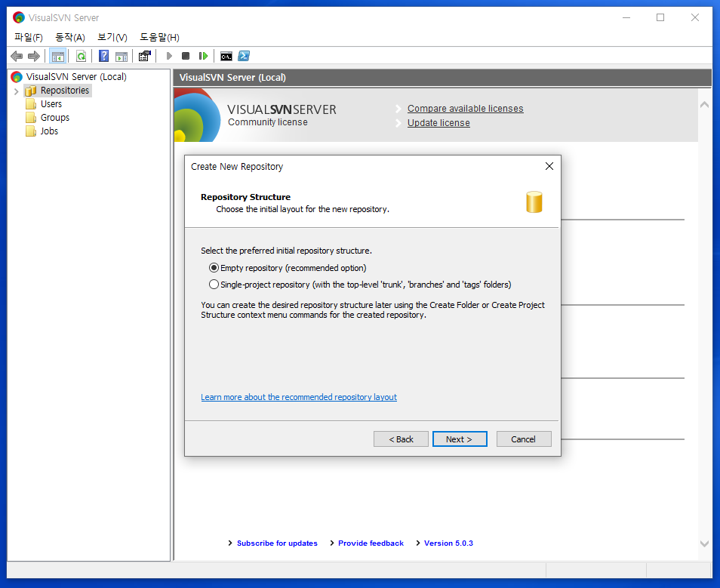Open the PowerShell toolbar icon
This screenshot has height=588, width=720.
click(x=244, y=56)
